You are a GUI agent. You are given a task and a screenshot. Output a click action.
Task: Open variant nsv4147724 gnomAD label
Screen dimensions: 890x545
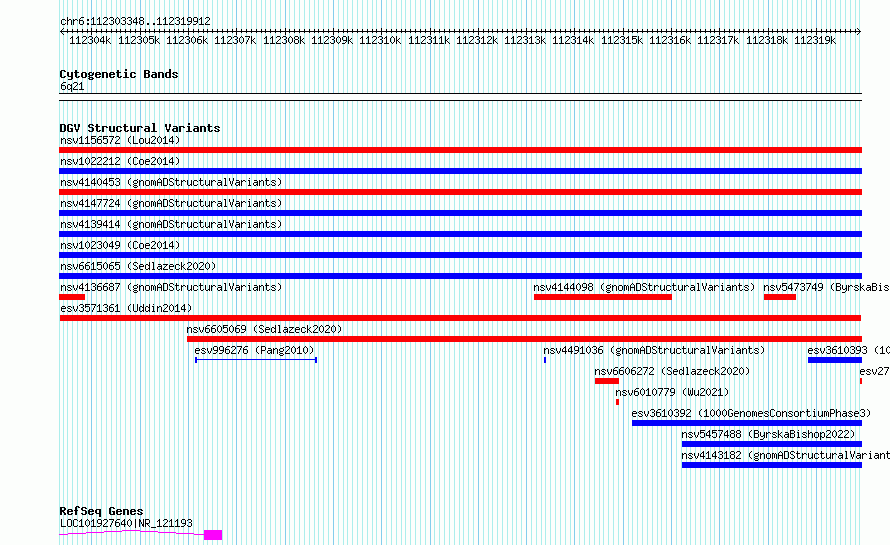[171, 203]
